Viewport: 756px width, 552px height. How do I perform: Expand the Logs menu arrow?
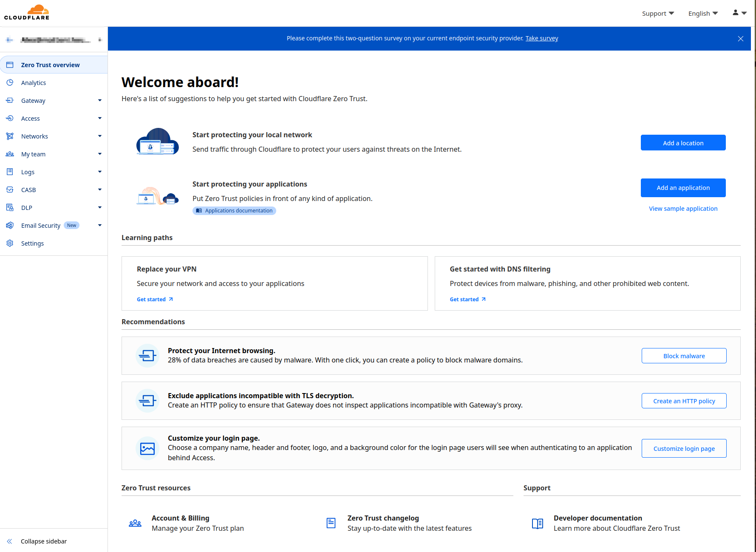point(100,172)
